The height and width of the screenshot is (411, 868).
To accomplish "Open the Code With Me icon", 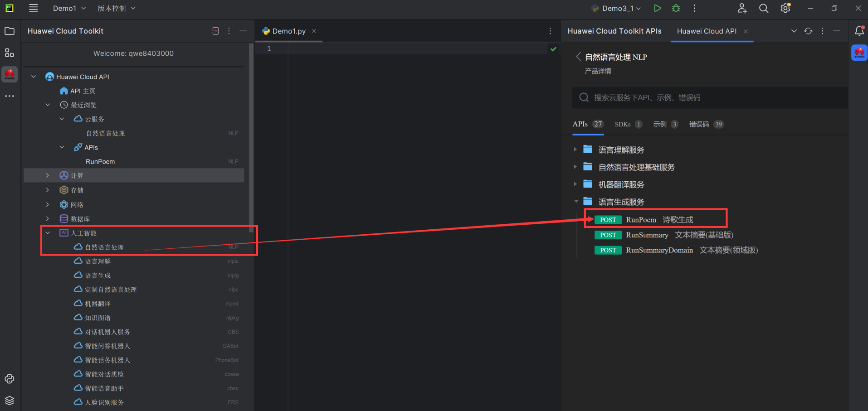I will click(742, 8).
